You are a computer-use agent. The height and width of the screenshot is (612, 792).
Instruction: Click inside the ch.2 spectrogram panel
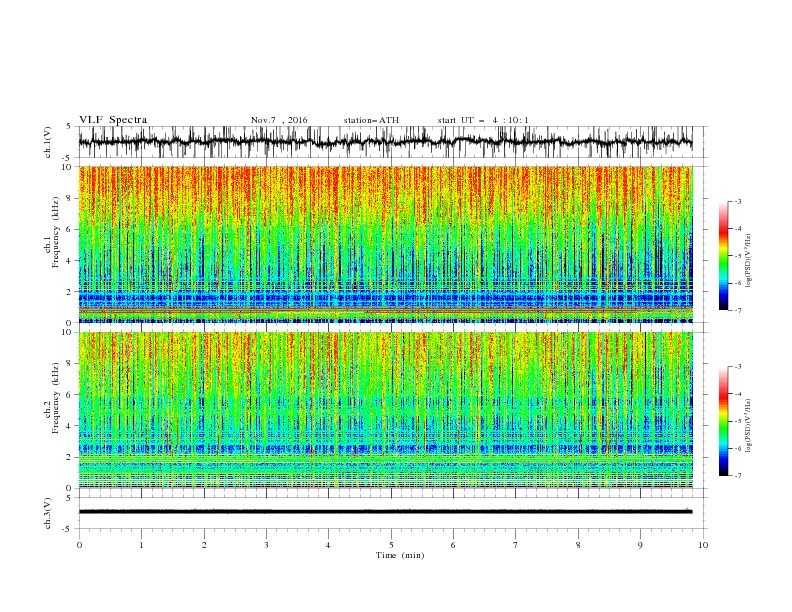385,410
